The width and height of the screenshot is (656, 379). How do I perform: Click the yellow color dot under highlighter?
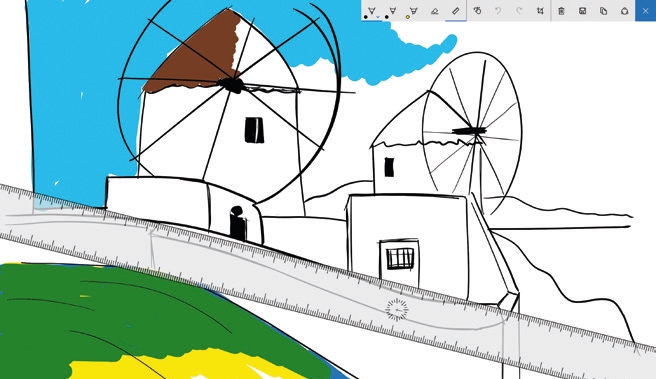(407, 17)
